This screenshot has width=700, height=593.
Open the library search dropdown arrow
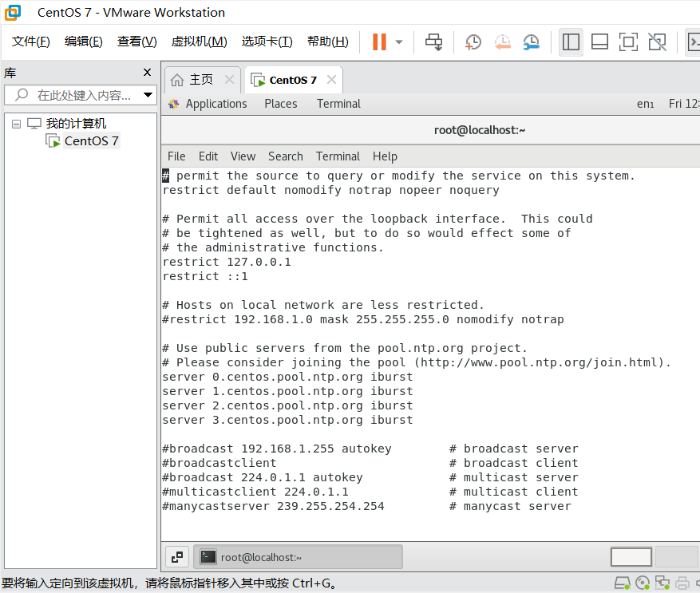point(148,95)
